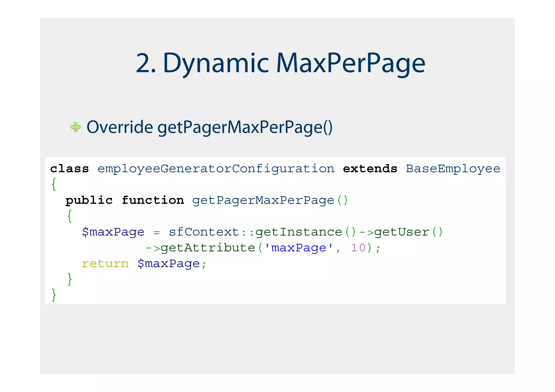Click the string literal 'maxPage'
555x392 pixels.
299,248
